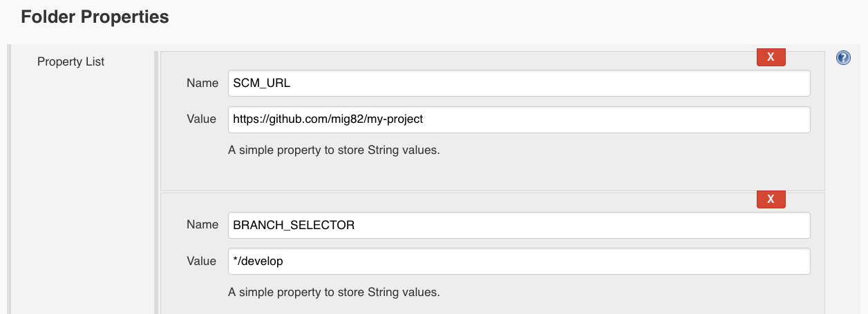Click Name label beside SCM_URL

[x=202, y=83]
